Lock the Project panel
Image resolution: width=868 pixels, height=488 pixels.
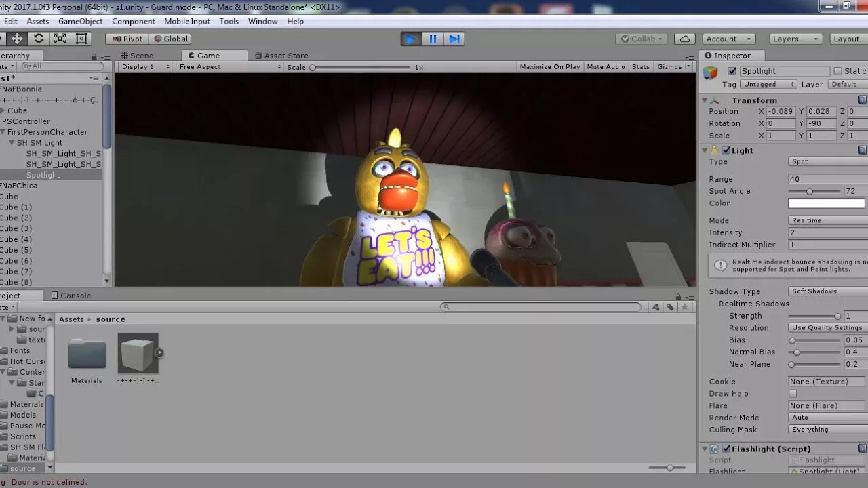click(677, 296)
